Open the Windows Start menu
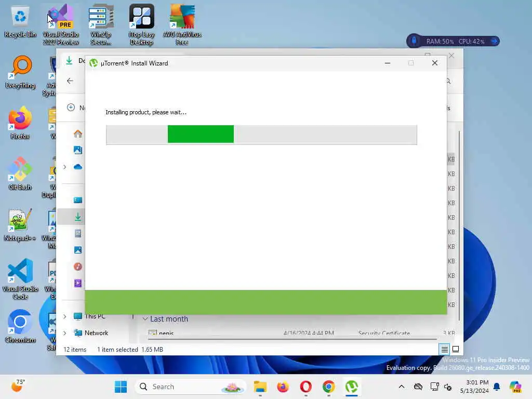The height and width of the screenshot is (399, 532). pyautogui.click(x=121, y=387)
